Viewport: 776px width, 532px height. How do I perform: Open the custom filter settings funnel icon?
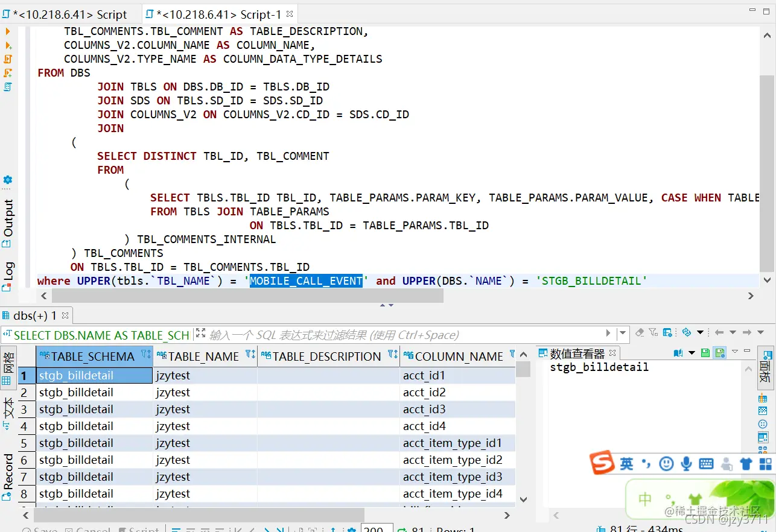(x=654, y=332)
